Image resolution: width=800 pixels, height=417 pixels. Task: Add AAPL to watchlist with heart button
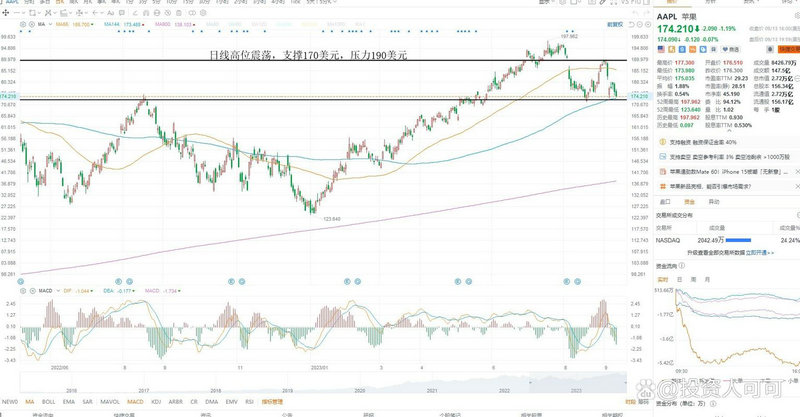pyautogui.click(x=730, y=50)
